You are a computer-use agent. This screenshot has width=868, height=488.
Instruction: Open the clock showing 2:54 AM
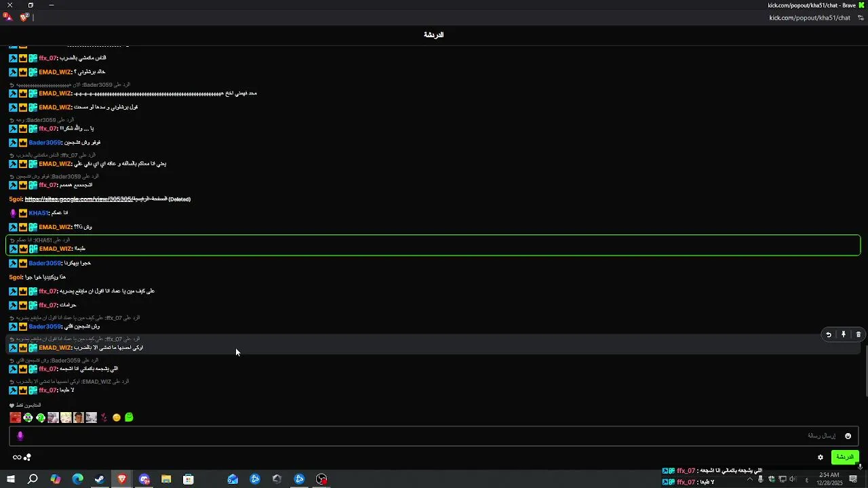(829, 479)
